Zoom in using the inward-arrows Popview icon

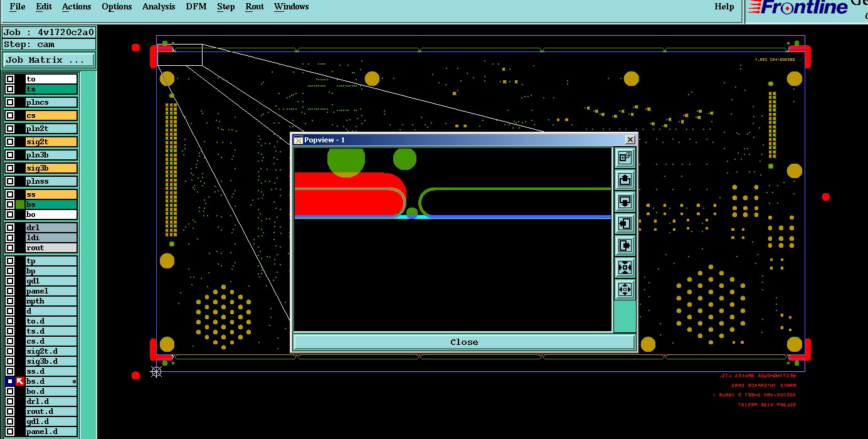[625, 268]
